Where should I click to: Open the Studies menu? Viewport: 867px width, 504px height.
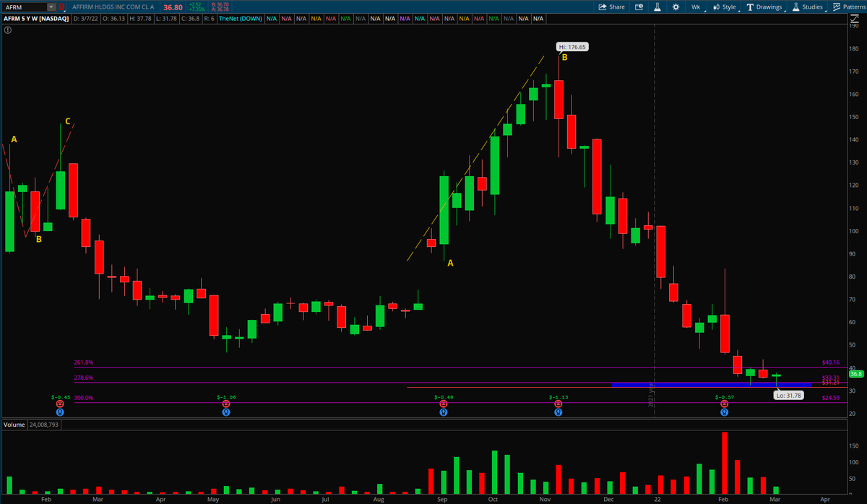(808, 6)
